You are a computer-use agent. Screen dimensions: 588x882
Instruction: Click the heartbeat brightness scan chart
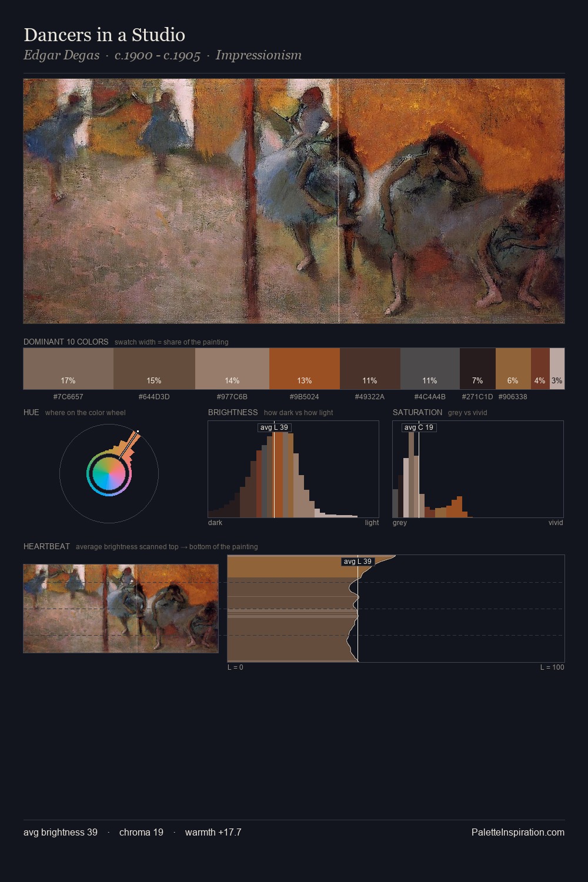pos(396,609)
